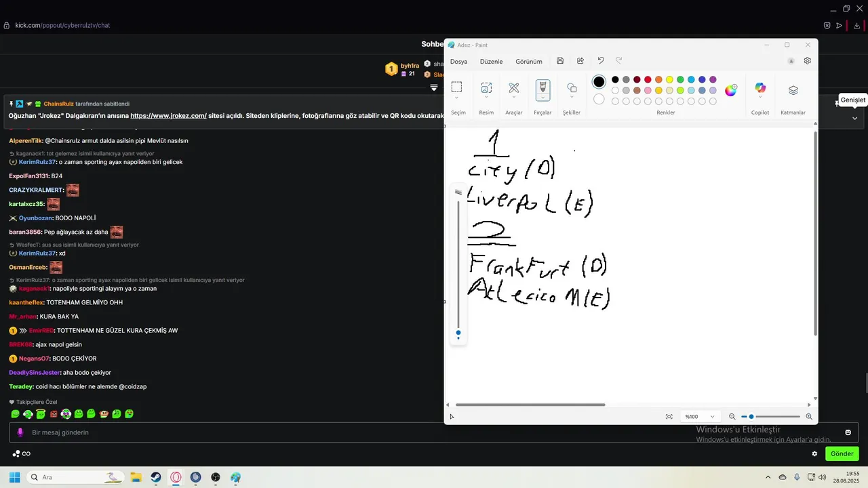This screenshot has width=868, height=488.
Task: Click the Araçlar tools icon
Action: (x=514, y=87)
